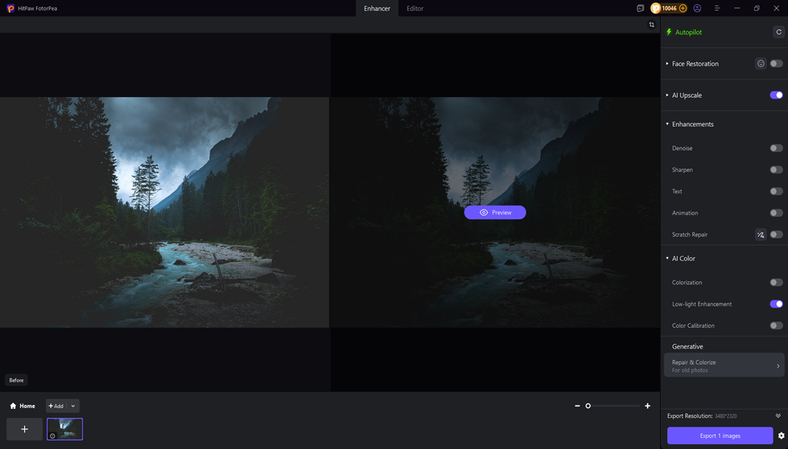Enable the Colorization toggle

point(776,282)
